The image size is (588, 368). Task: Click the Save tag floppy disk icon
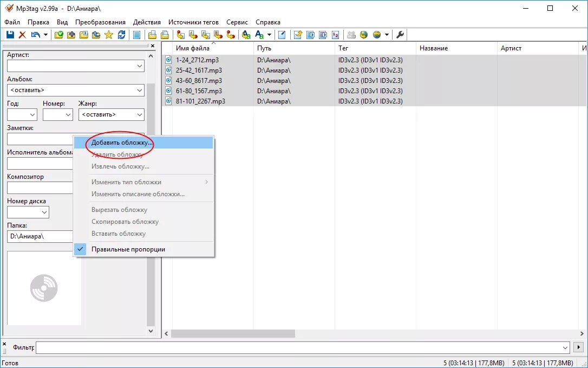click(10, 35)
